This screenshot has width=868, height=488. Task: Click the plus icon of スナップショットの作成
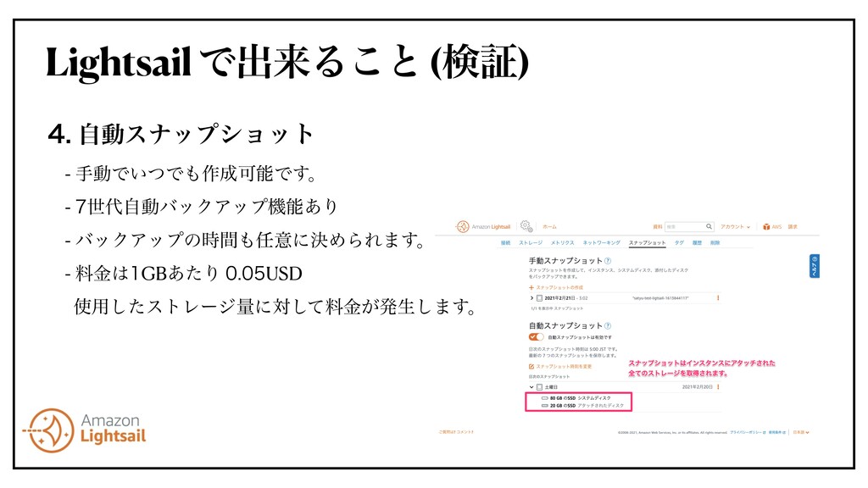(x=531, y=288)
